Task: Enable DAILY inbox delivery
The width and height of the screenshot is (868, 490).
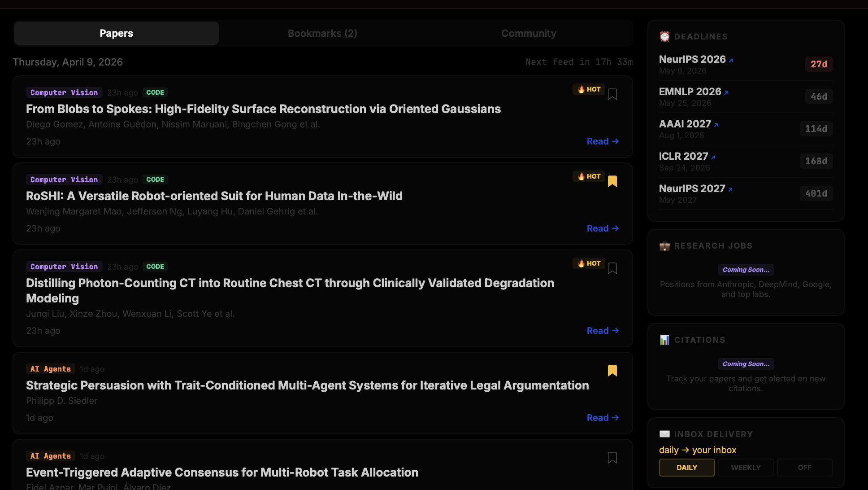Action: 686,467
